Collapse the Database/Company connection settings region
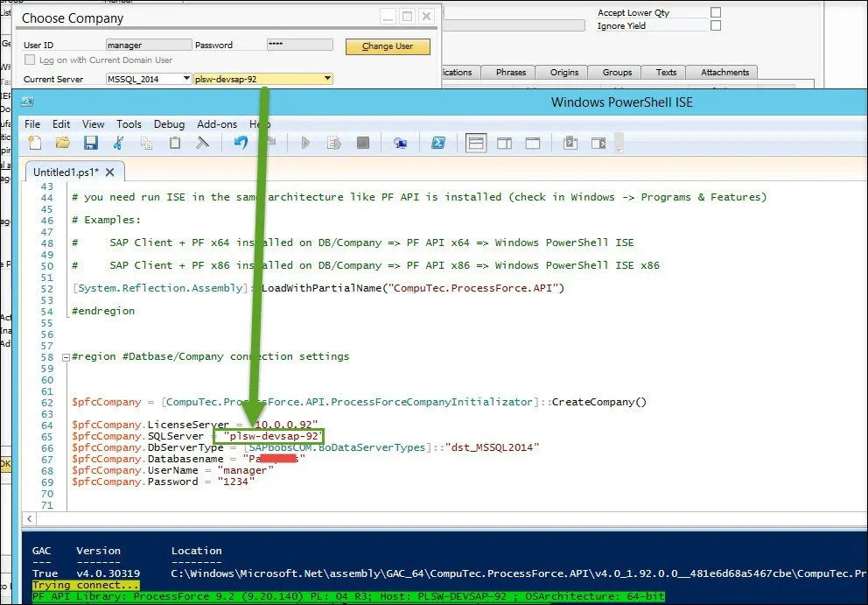Viewport: 868px width, 605px height. [x=66, y=356]
